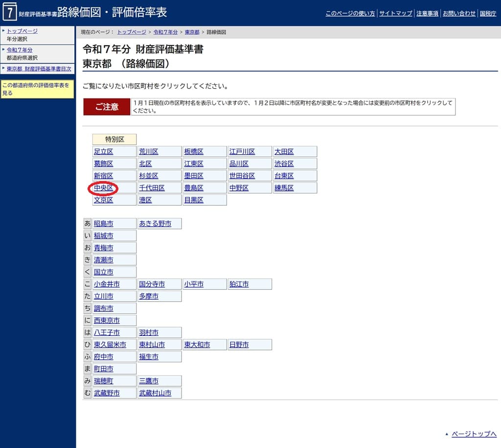501x448 pixels.
Task: Select あきる野市 city link
Action: point(155,224)
